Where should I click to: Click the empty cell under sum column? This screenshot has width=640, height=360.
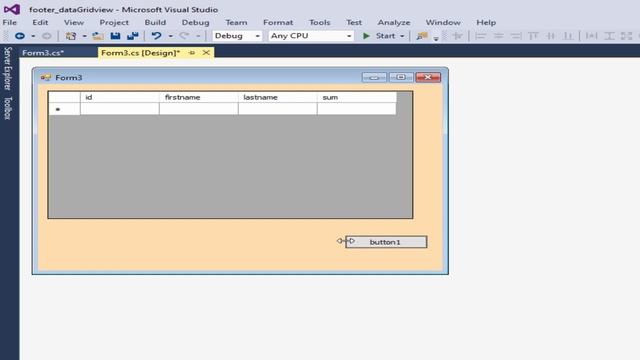(x=357, y=109)
